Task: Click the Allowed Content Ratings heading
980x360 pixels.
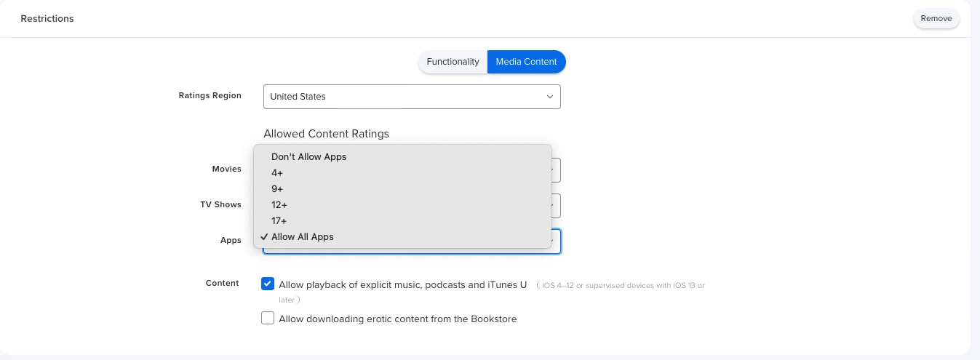Action: click(326, 134)
